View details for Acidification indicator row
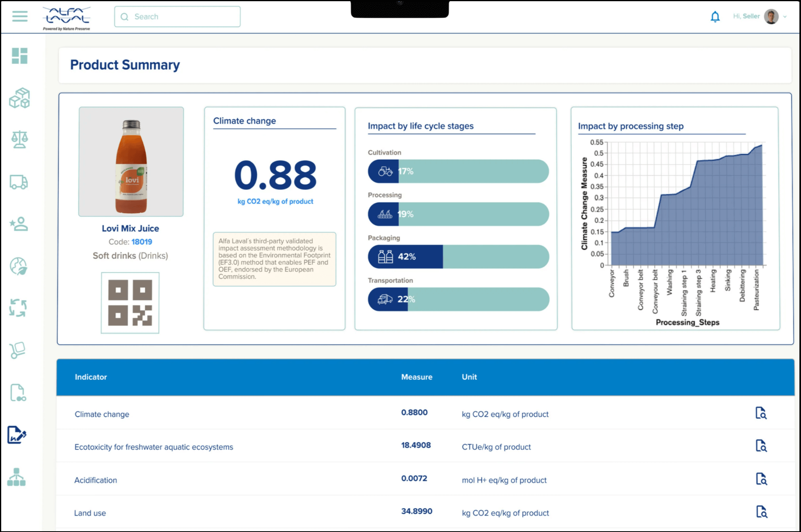 (761, 479)
